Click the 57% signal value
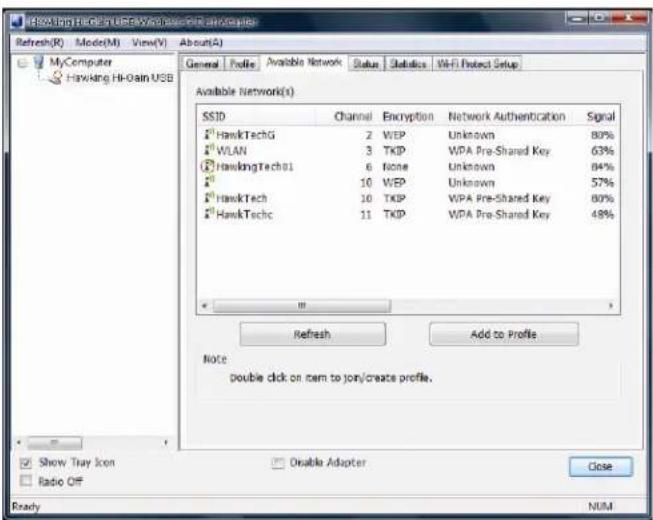The image size is (653, 520). [602, 182]
